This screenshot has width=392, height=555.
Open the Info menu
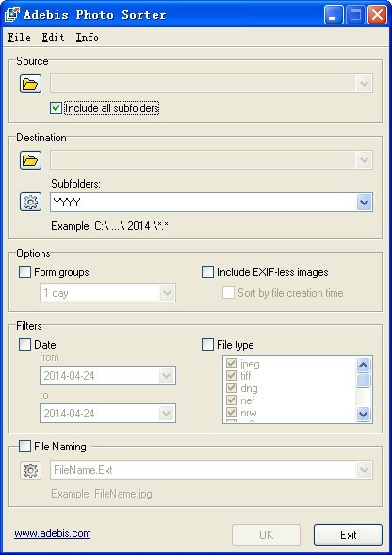click(x=87, y=37)
